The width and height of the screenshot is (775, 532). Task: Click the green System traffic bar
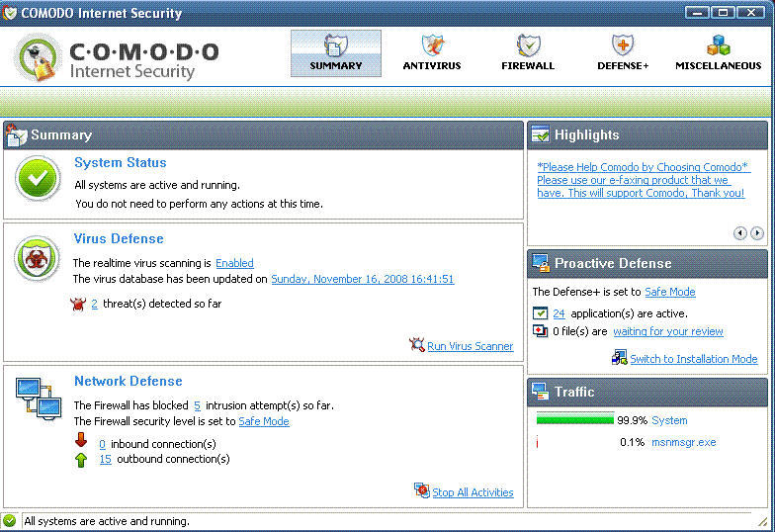pyautogui.click(x=575, y=419)
